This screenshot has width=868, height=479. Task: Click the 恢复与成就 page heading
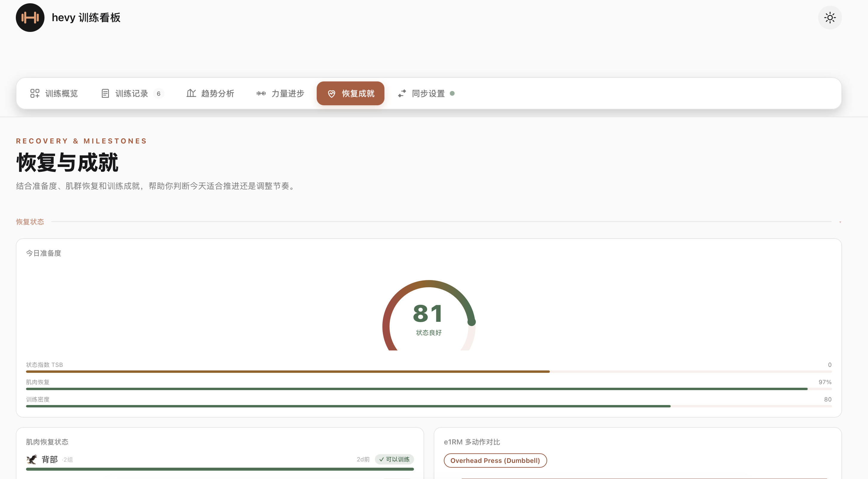67,163
